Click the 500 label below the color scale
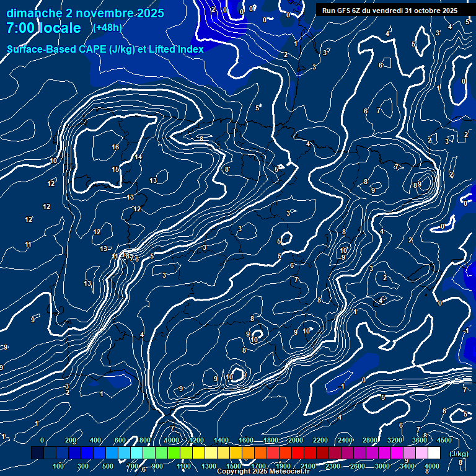 point(108,466)
